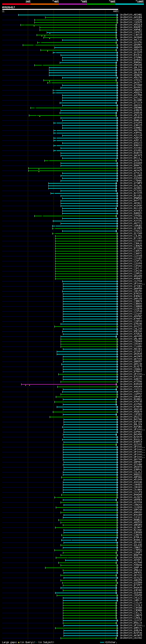Viewport: 146px width, 644px height.
Task: Click the red 20% identity legend bar
Action: click(16, 4)
